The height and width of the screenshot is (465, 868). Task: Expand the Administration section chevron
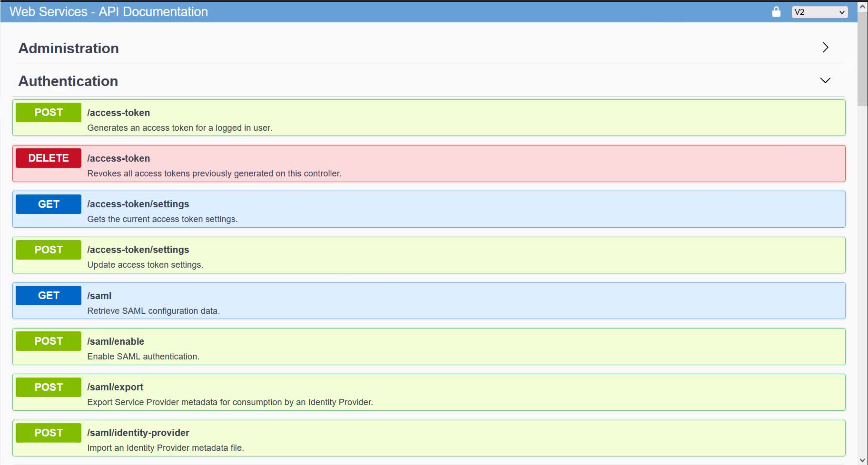point(826,48)
